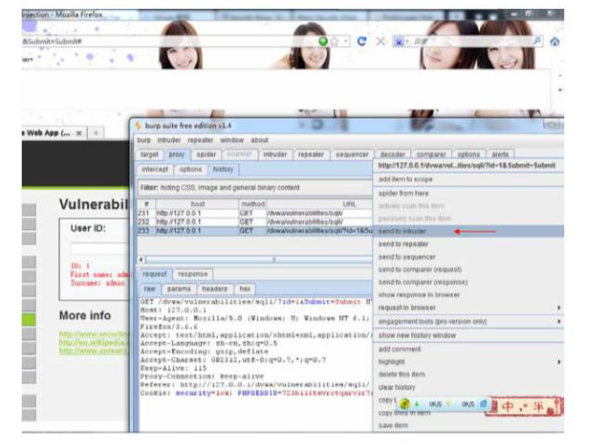The width and height of the screenshot is (594, 448).
Task: Click history horizontal scrollbar left arrow
Action: [141, 260]
